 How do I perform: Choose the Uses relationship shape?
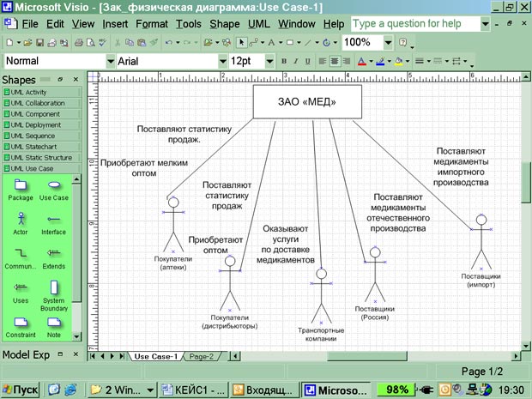tap(20, 288)
